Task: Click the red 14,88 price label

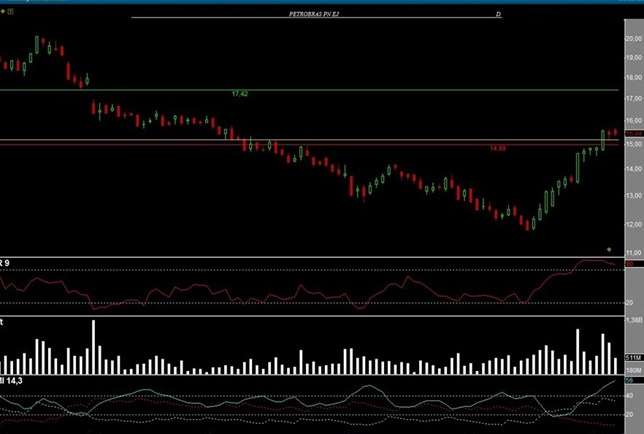Action: coord(497,148)
